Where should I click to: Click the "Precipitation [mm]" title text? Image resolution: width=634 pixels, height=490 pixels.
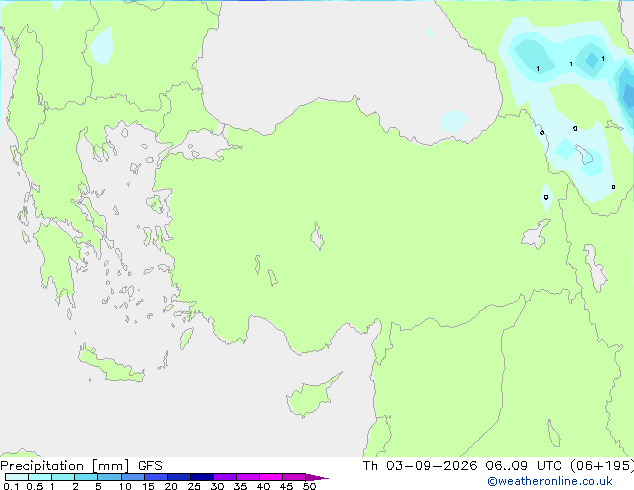[x=65, y=466]
